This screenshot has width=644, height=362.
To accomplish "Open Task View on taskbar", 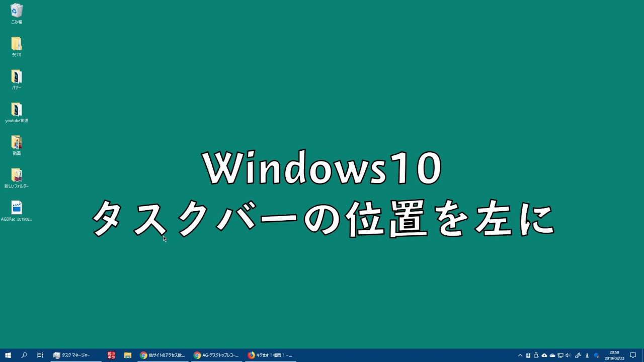I will point(40,355).
